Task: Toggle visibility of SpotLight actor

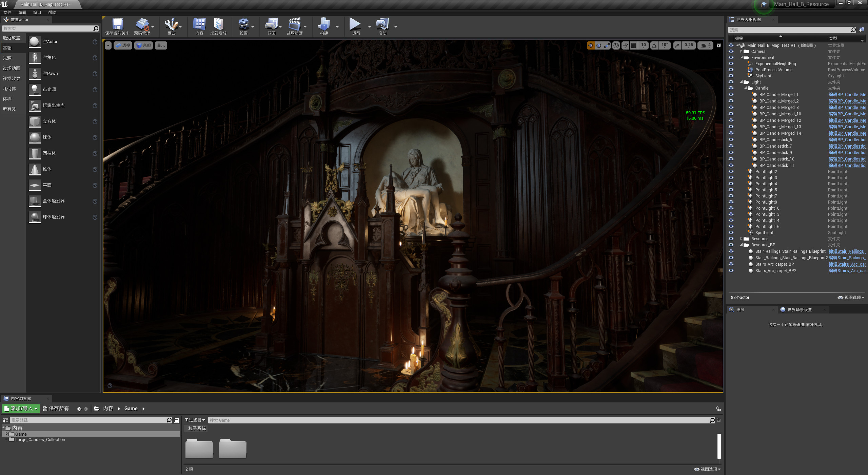Action: point(731,233)
